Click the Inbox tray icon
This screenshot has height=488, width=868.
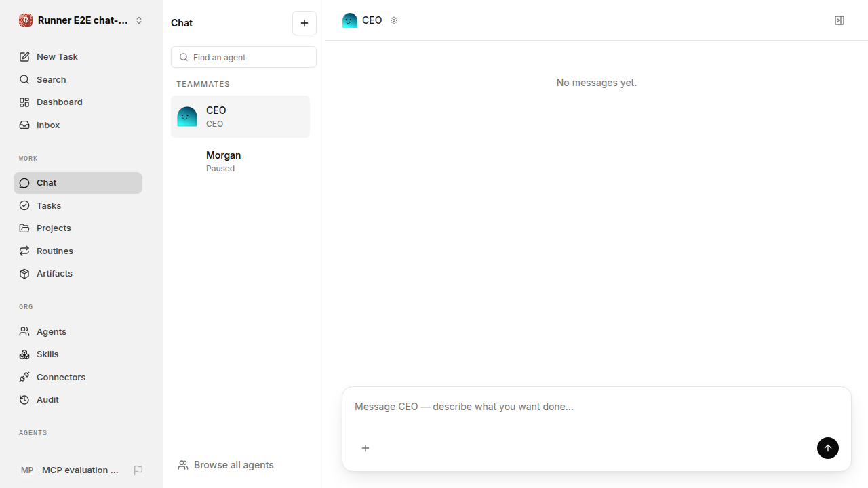click(24, 125)
